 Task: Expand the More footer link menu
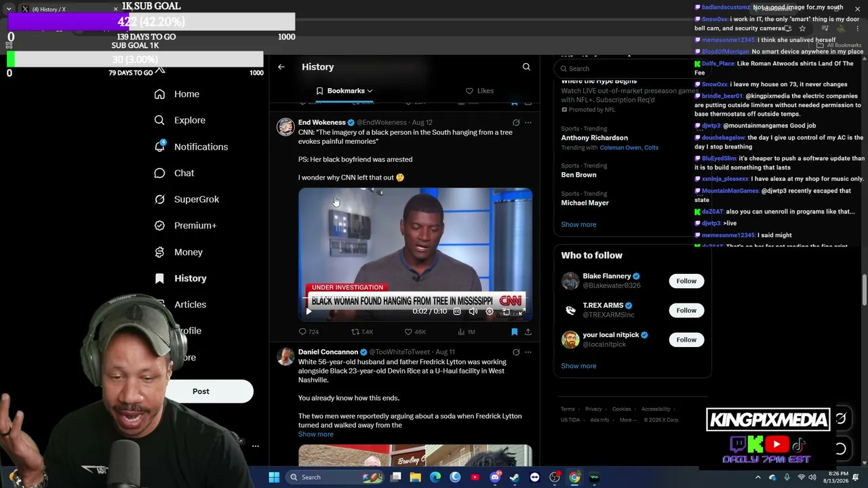click(629, 420)
